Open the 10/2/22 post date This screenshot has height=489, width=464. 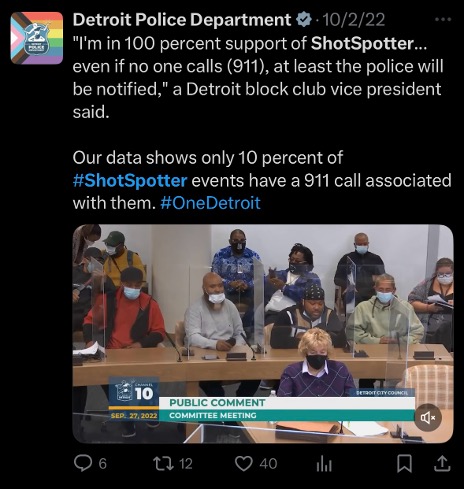[x=354, y=20]
